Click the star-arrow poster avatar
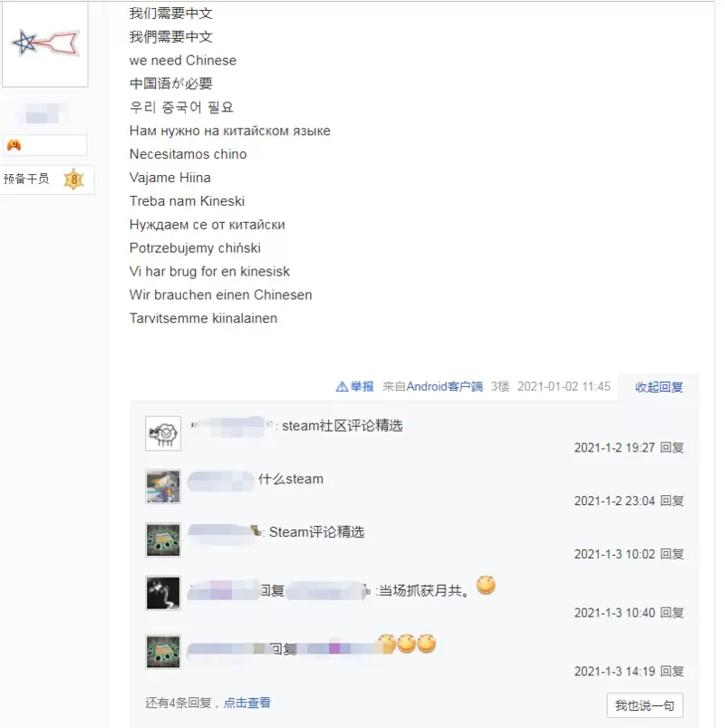 click(x=45, y=44)
